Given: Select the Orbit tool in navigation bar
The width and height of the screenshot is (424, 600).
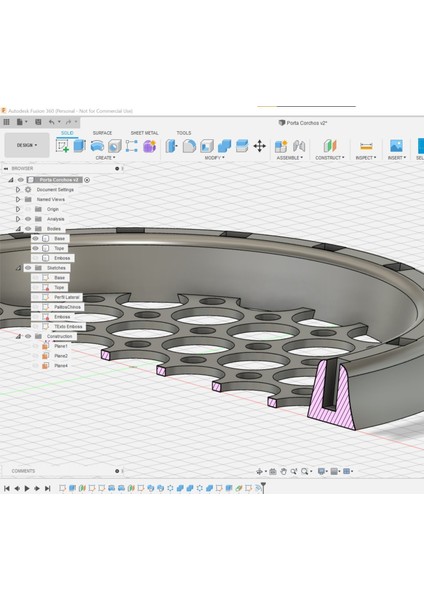Looking at the screenshot, I should (x=259, y=471).
